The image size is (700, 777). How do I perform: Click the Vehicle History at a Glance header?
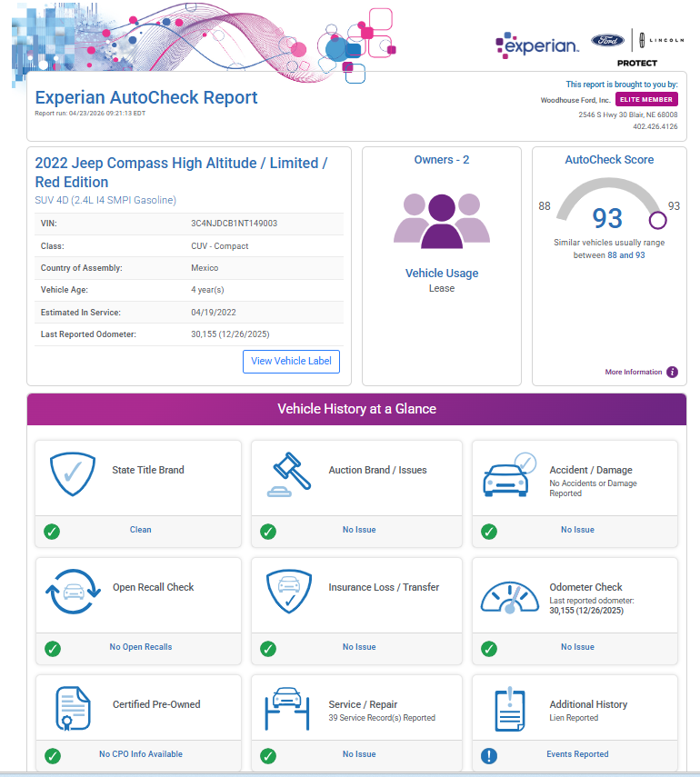click(357, 409)
